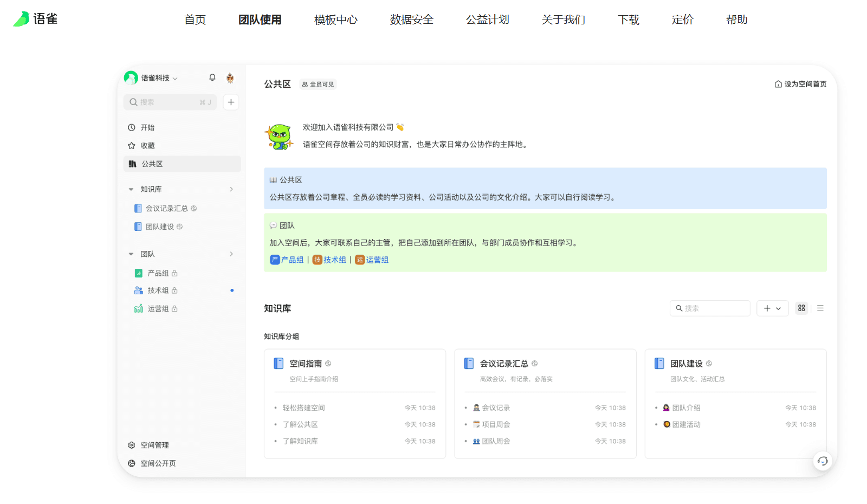Click the 团队建设 card book icon
The image size is (867, 504).
659,363
